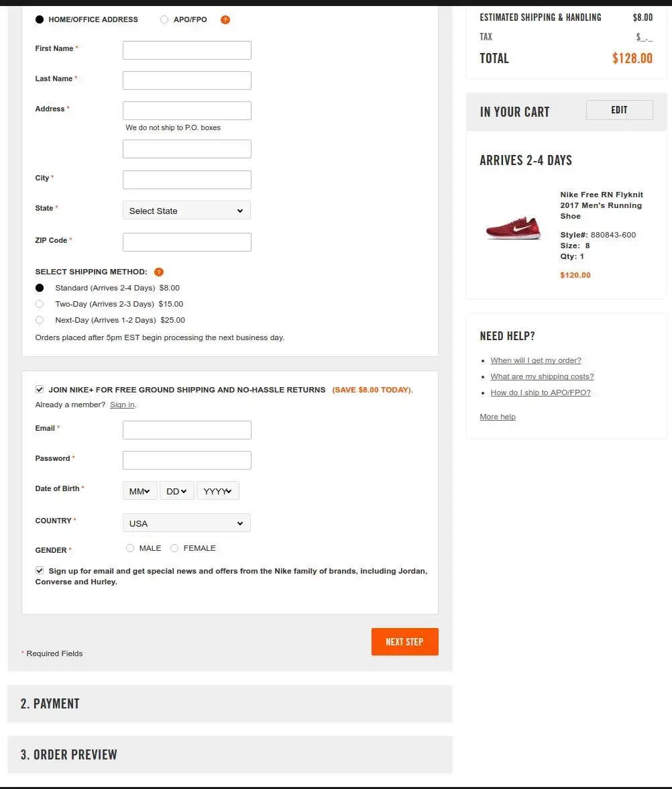Uncheck the Join Nike+ checkbox

click(40, 389)
